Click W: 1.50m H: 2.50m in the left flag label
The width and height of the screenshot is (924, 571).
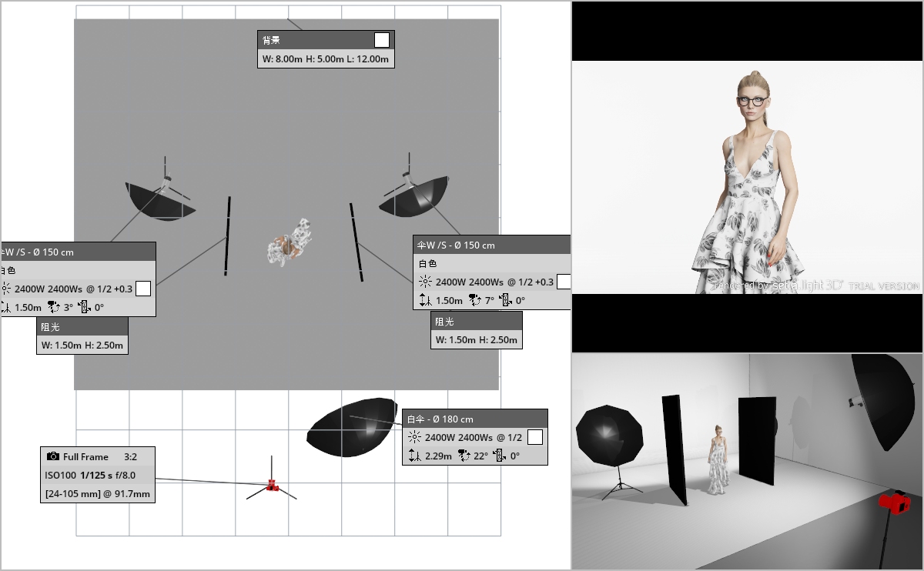point(82,346)
